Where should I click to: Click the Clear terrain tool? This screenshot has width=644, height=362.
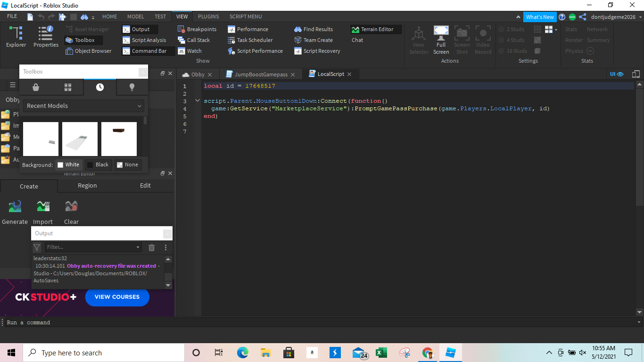click(x=71, y=212)
